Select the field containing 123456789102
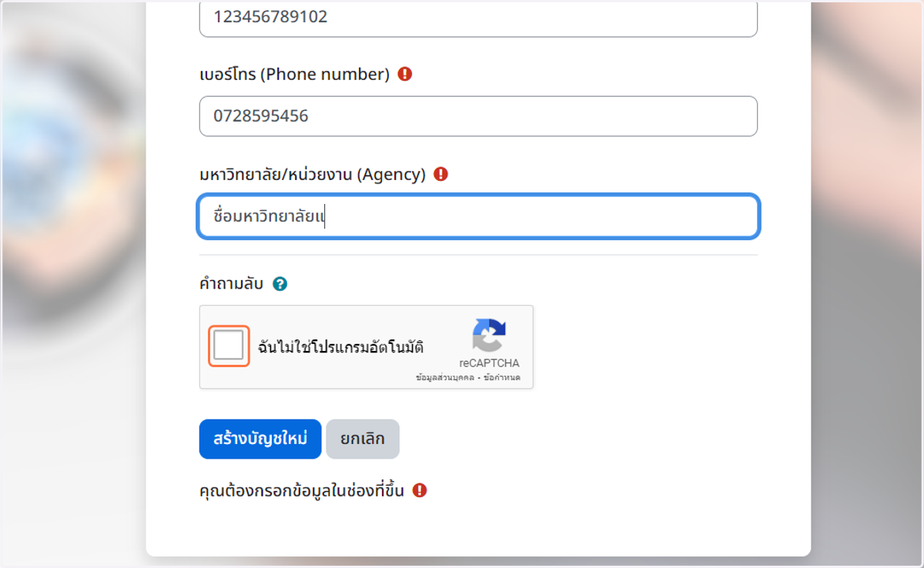Viewport: 924px width, 568px height. (x=478, y=18)
